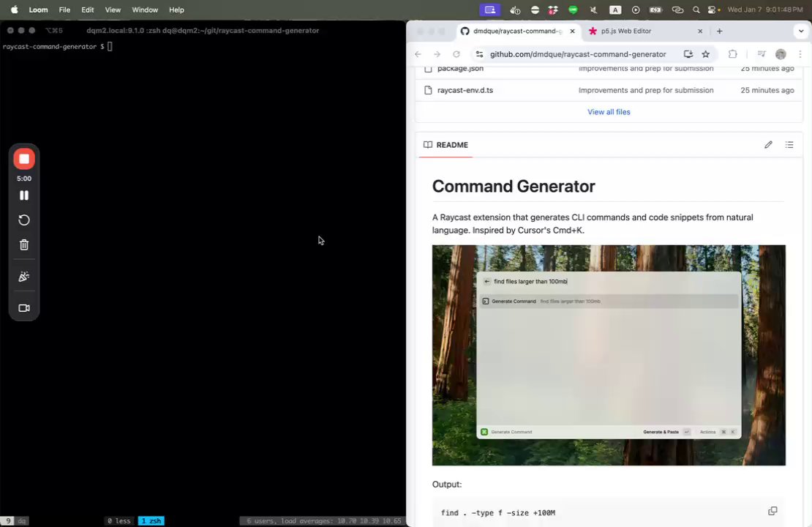This screenshot has height=527, width=812.
Task: Go forward in the browser
Action: coord(437,54)
